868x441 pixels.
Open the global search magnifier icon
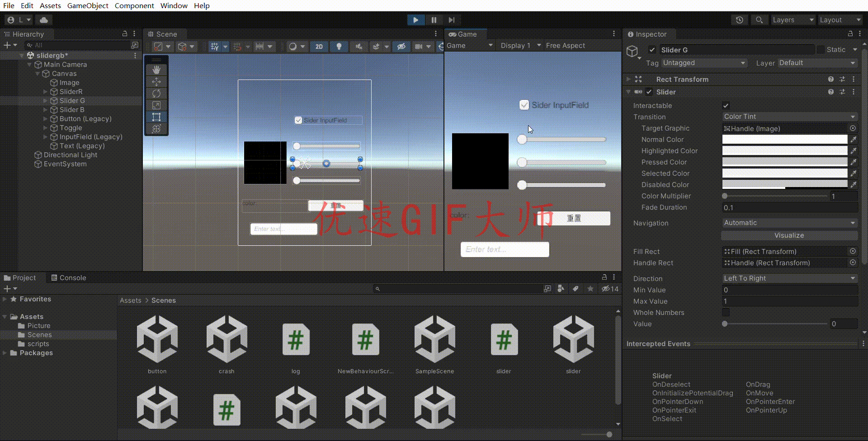click(x=759, y=20)
